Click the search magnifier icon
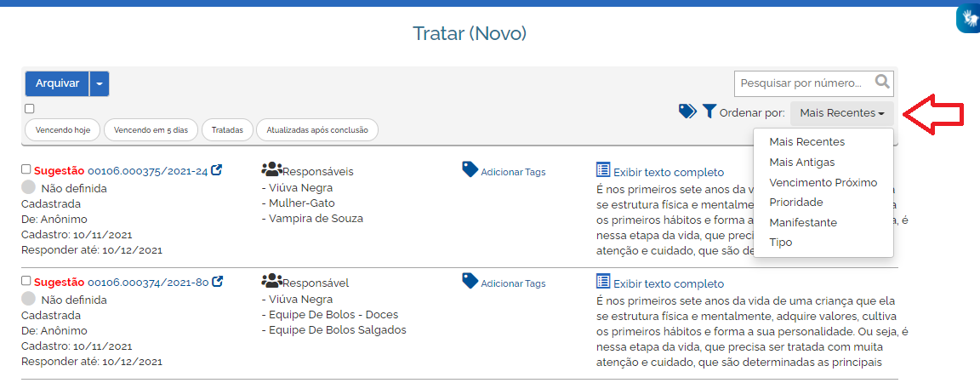980x383 pixels. 882,82
